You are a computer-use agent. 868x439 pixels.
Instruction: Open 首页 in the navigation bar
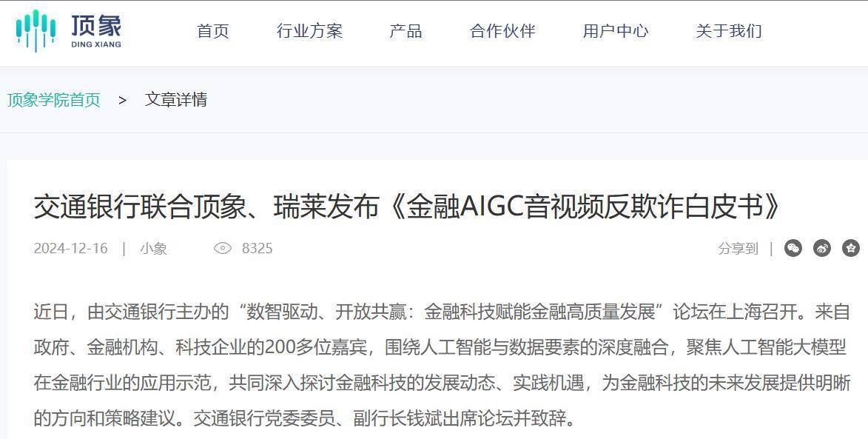[212, 31]
